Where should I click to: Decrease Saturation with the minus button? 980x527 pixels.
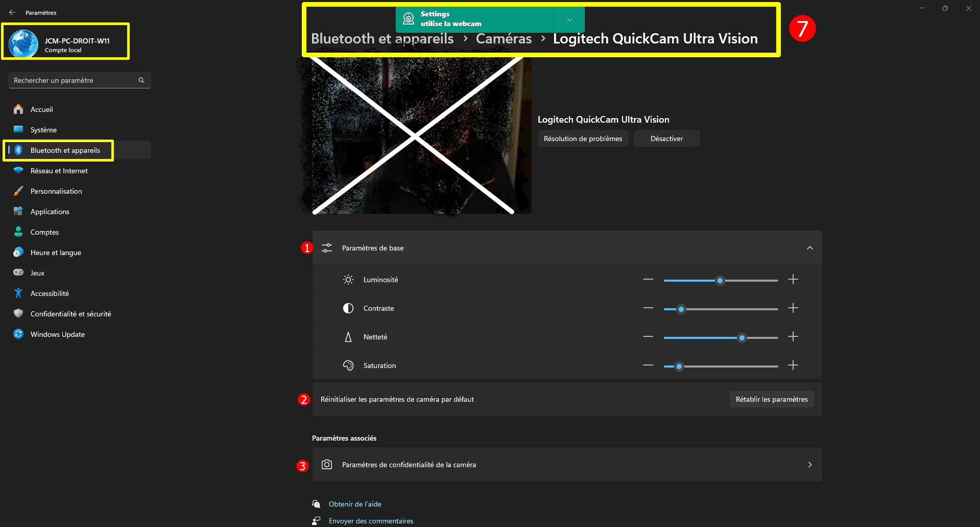click(x=648, y=365)
